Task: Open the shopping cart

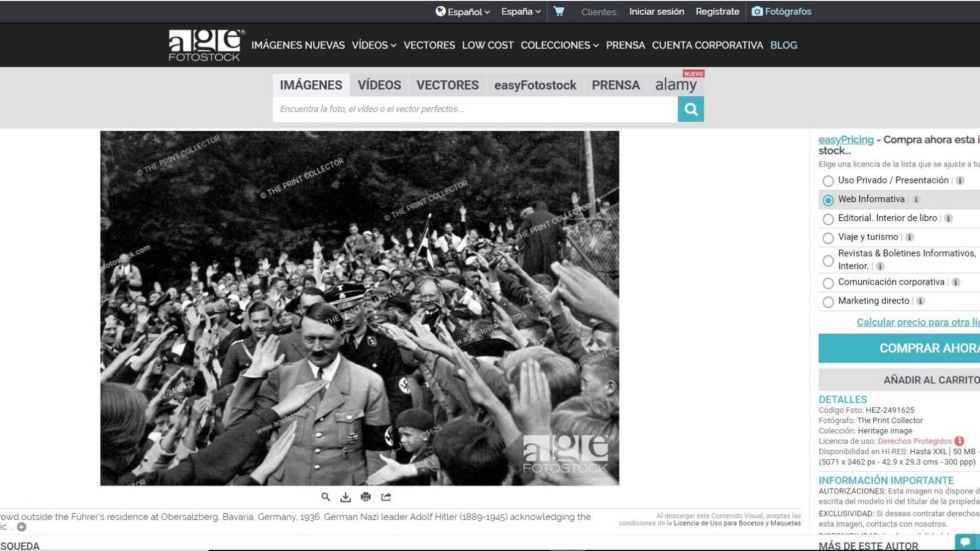Action: click(x=559, y=11)
